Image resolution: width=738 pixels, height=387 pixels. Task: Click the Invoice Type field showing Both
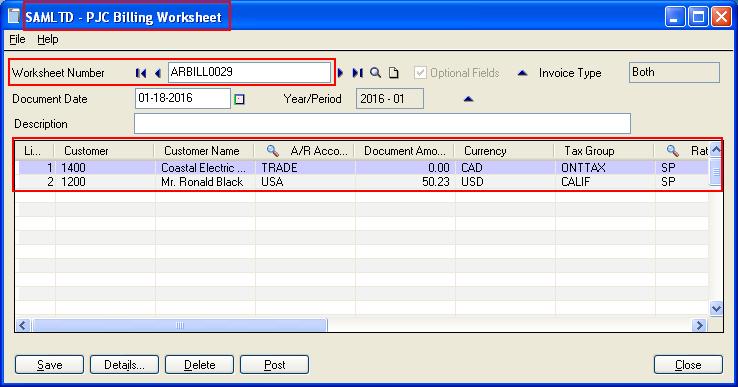(x=674, y=73)
